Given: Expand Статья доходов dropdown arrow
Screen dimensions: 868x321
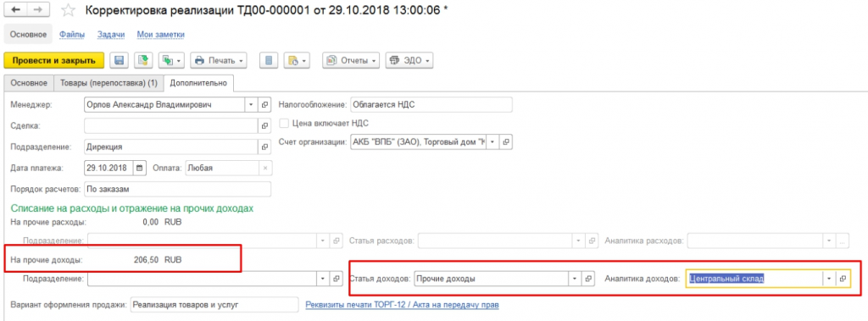Looking at the screenshot, I should 575,279.
